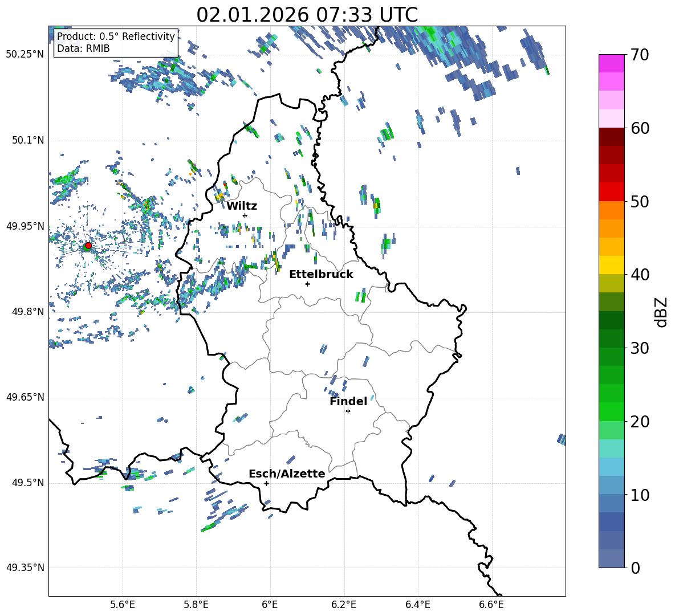
Task: Click the 6.6°E longitude label
Action: (491, 605)
